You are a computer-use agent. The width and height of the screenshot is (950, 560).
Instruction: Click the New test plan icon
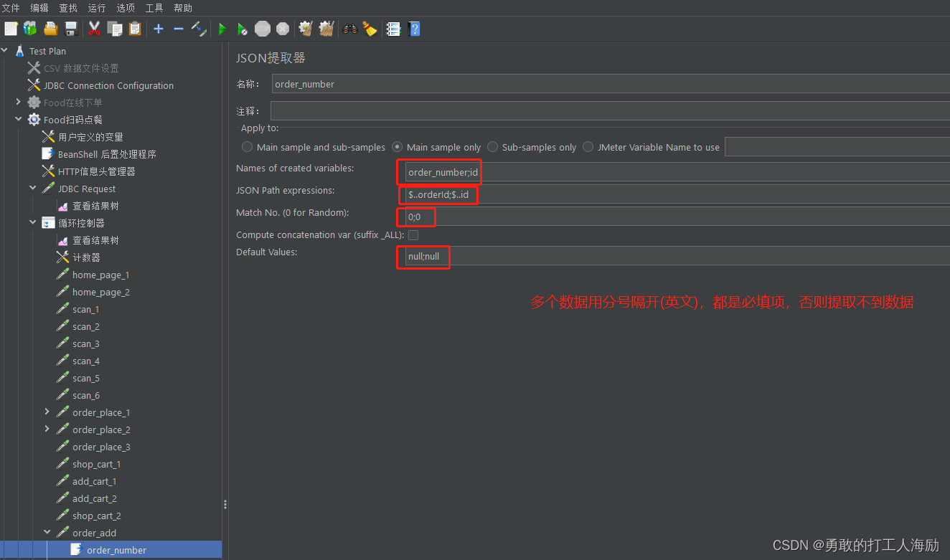pos(10,29)
